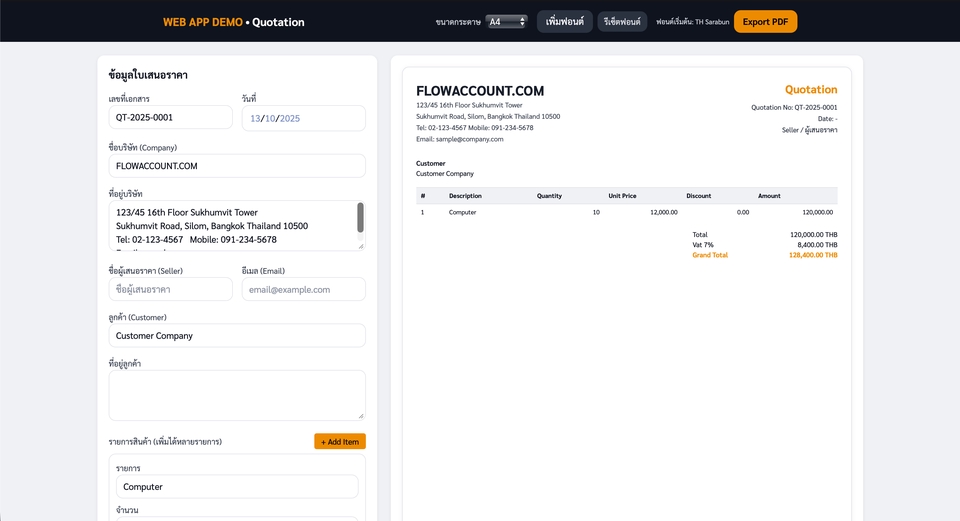Viewport: 960px width, 521px height.
Task: Click the Email: sample@company.com line in preview
Action: pos(460,139)
